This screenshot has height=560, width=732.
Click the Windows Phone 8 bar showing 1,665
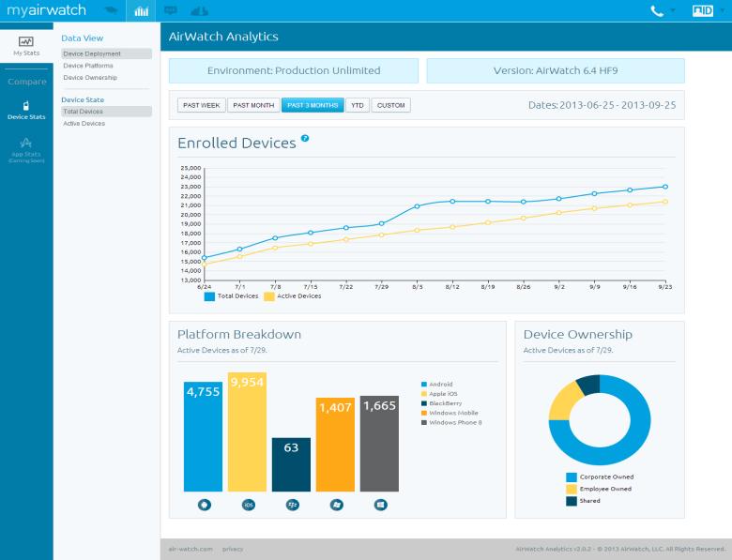[379, 444]
